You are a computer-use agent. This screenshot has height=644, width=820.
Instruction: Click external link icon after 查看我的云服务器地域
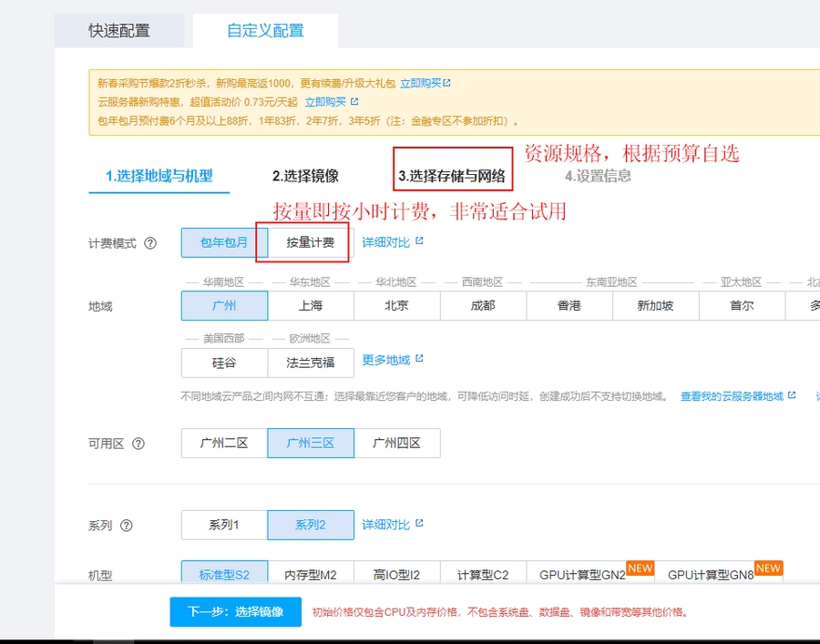pyautogui.click(x=792, y=396)
